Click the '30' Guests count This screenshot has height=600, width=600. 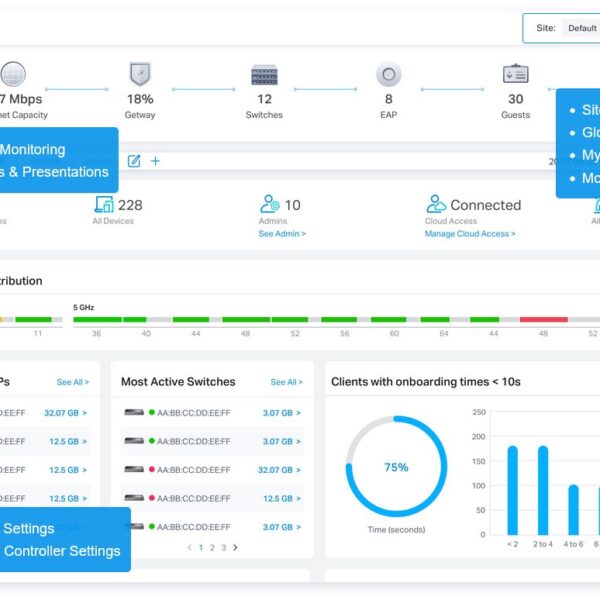[x=515, y=99]
